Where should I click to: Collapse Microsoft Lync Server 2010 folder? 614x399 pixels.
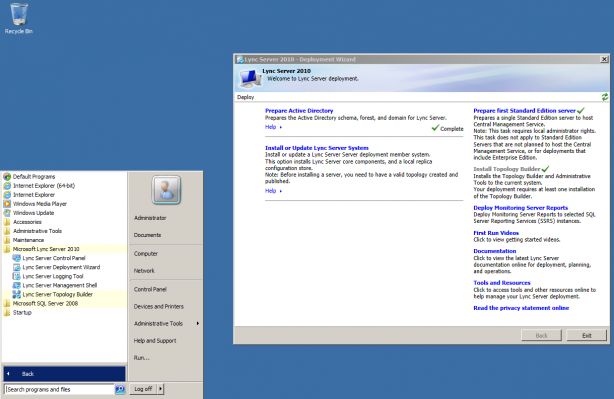coord(45,249)
